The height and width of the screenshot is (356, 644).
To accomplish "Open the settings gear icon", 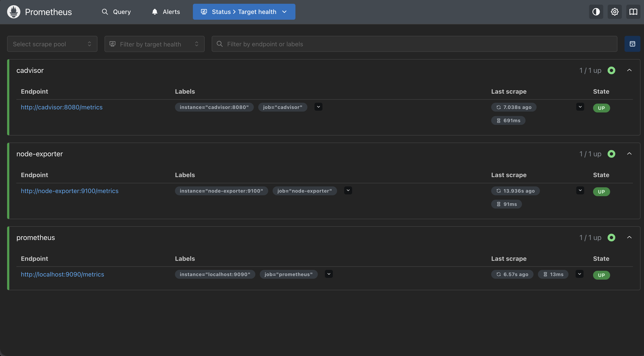I will (x=615, y=12).
